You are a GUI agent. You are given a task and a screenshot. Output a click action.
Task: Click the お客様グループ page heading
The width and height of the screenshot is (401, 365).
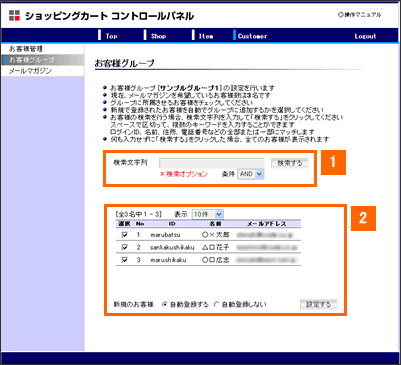[125, 63]
